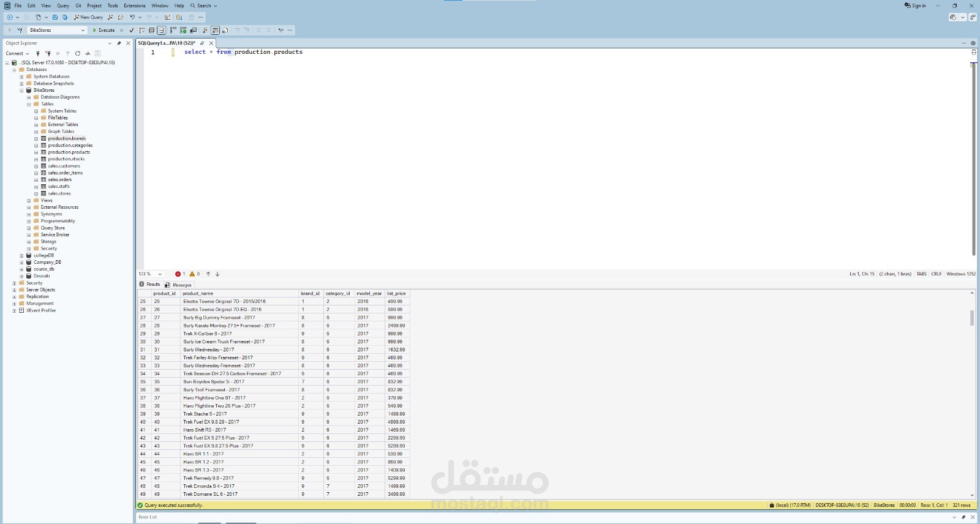This screenshot has width=980, height=524.
Task: Expand the Views folder node
Action: (29, 201)
